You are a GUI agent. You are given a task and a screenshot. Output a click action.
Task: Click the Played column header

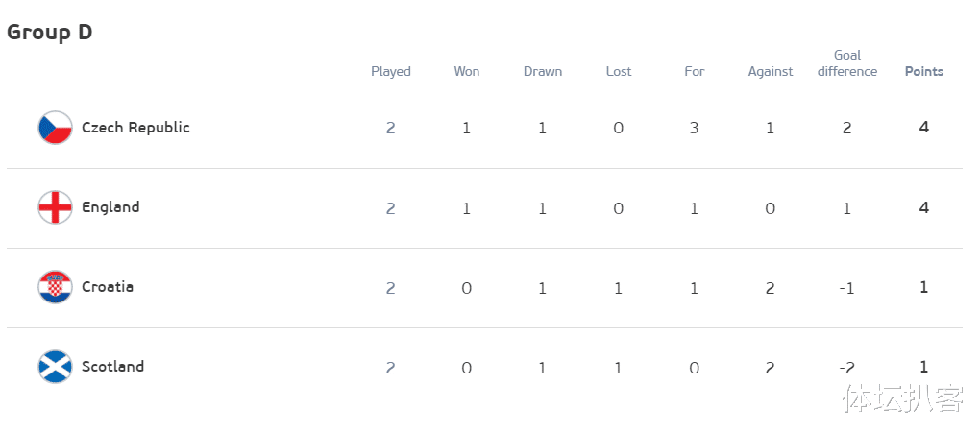pyautogui.click(x=391, y=72)
